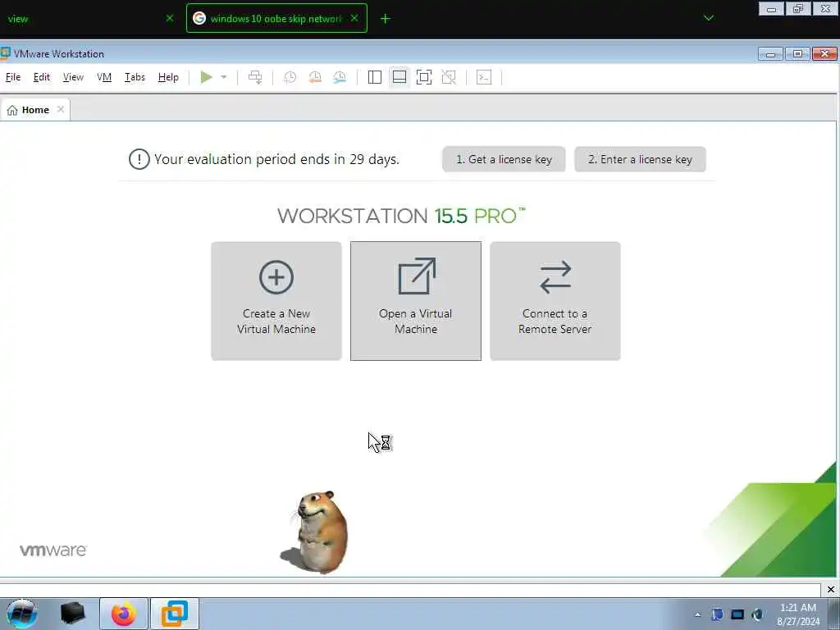Add a new browser tab with plus icon
This screenshot has width=840, height=630.
tap(386, 19)
